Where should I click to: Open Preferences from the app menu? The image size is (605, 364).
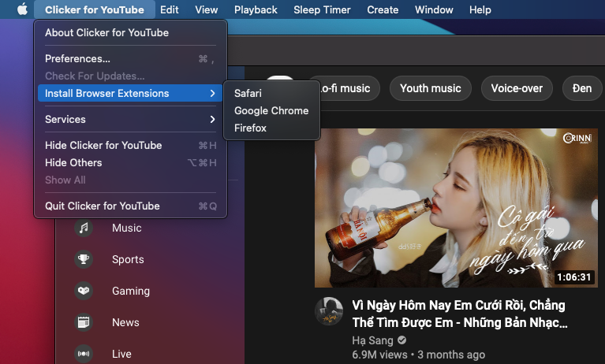point(77,58)
